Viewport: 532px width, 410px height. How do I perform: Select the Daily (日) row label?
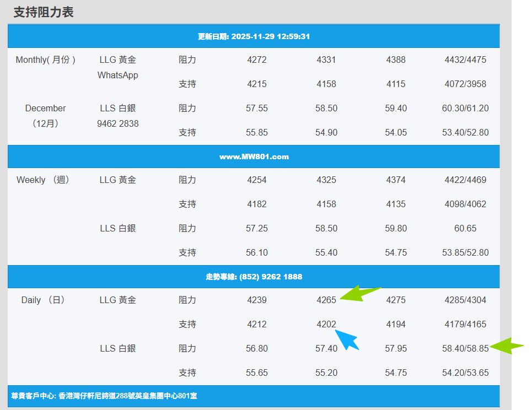tap(43, 300)
